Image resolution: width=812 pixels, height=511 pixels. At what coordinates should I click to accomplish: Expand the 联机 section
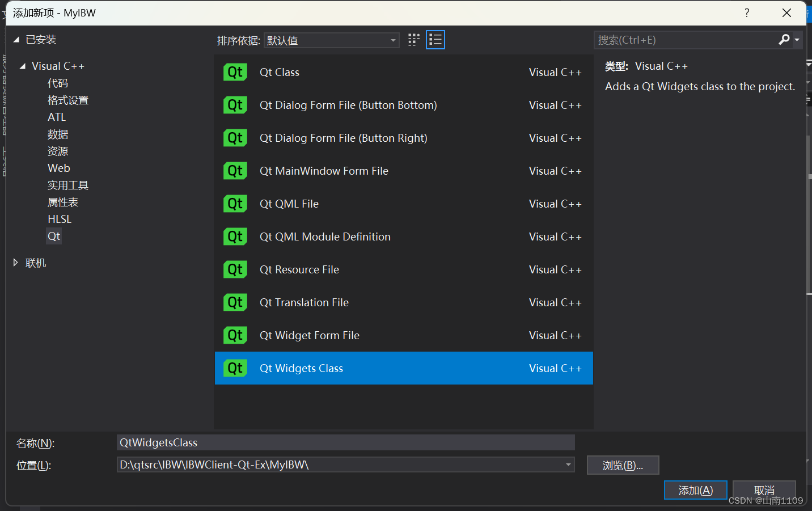(16, 263)
